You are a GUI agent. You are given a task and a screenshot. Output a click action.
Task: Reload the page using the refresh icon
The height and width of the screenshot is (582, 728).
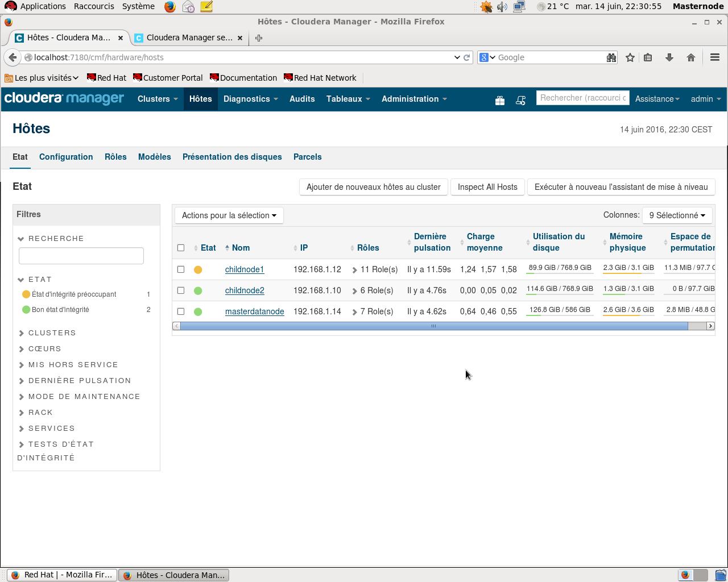[x=467, y=57]
